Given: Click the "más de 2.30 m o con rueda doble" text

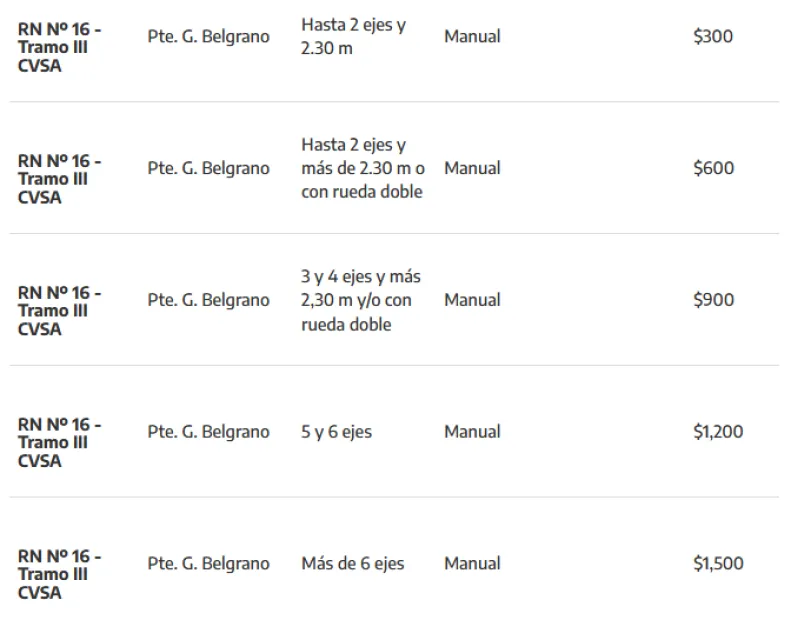Looking at the screenshot, I should pos(362,180).
